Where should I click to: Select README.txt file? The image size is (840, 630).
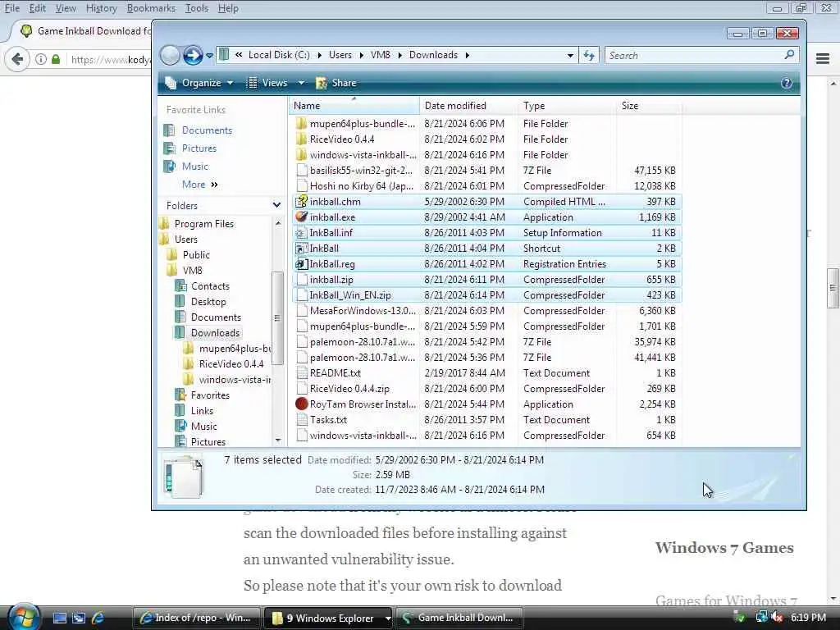[486, 373]
